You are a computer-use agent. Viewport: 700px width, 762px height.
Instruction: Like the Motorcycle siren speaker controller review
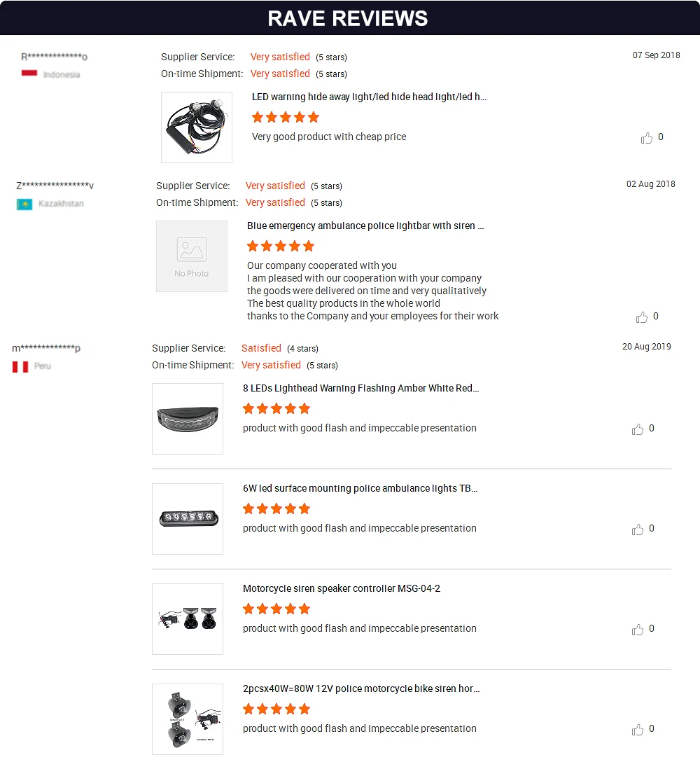[638, 630]
